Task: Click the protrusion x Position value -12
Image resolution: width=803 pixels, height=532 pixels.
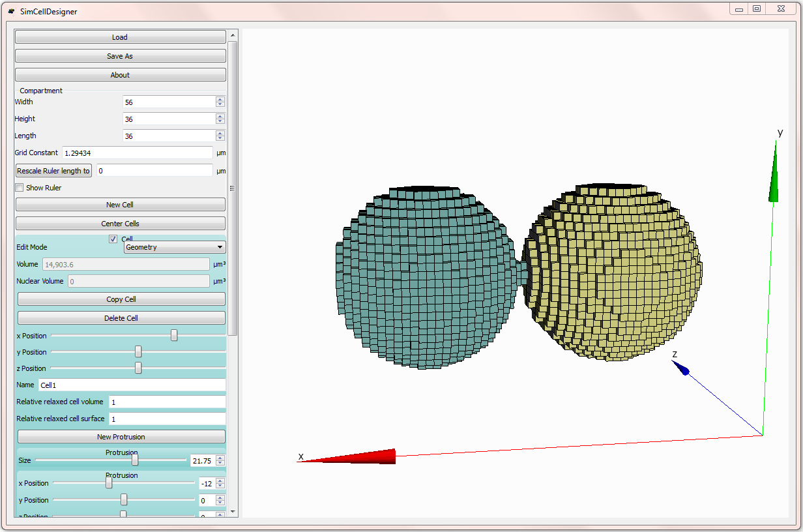Action: [x=207, y=484]
